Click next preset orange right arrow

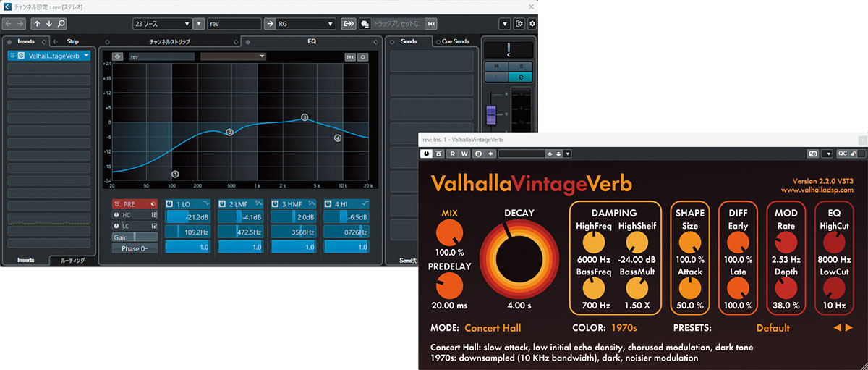click(x=849, y=328)
